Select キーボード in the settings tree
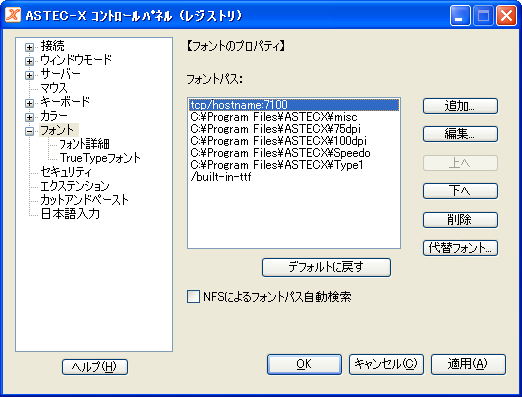 [x=65, y=102]
